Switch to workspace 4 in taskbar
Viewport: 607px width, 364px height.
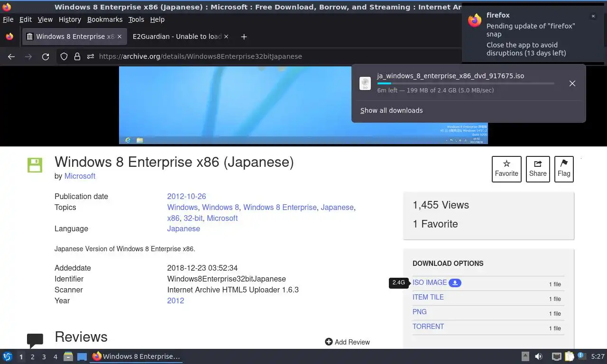click(55, 357)
